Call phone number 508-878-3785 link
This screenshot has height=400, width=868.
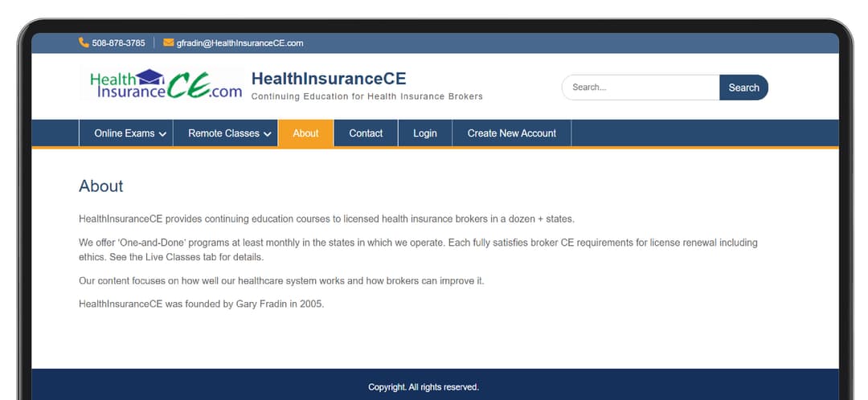pos(118,43)
